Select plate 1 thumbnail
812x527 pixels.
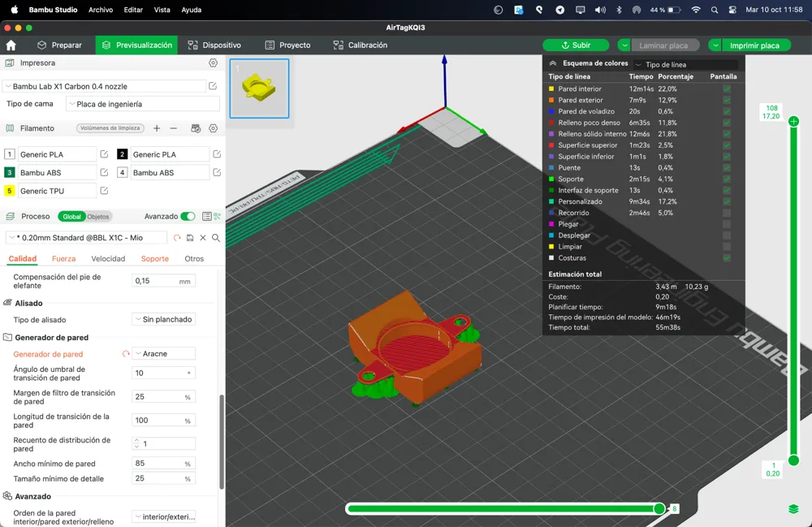tap(260, 88)
